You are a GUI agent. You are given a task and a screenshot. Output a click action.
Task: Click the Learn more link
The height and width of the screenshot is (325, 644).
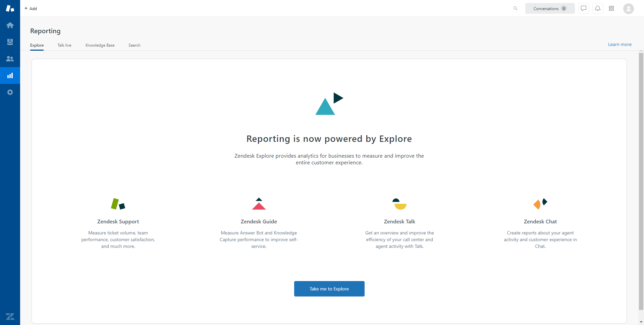click(620, 44)
